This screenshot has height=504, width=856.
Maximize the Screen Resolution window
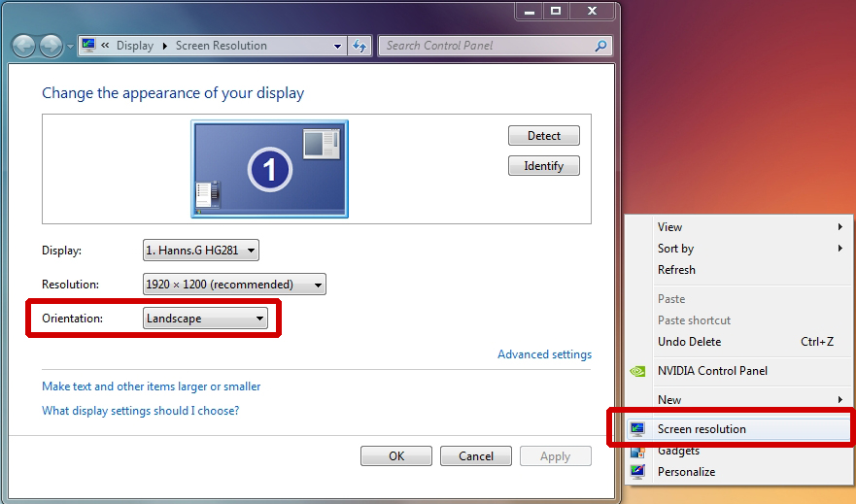(556, 11)
